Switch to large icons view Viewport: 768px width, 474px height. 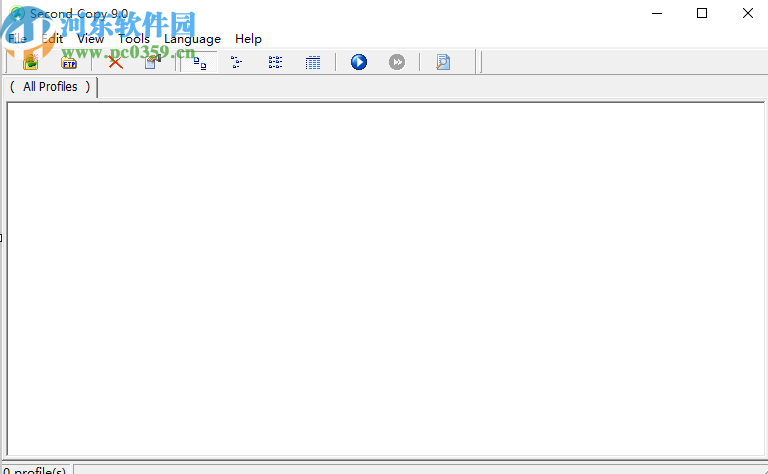(x=199, y=62)
